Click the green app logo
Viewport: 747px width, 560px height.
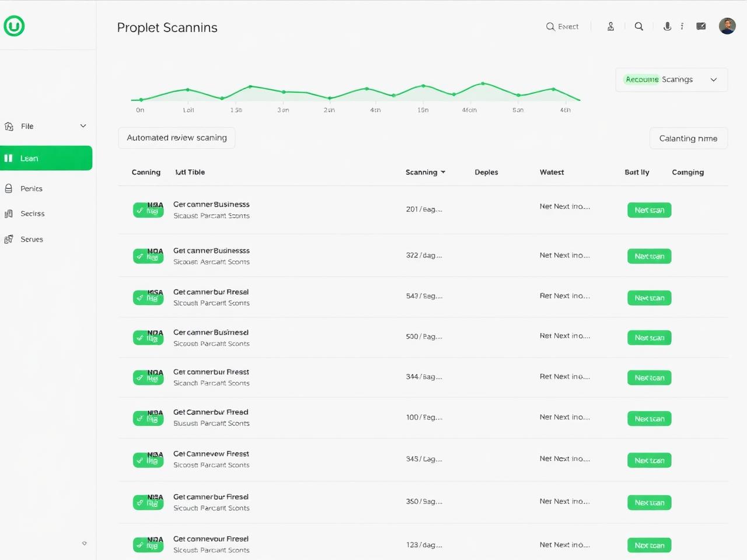[14, 26]
